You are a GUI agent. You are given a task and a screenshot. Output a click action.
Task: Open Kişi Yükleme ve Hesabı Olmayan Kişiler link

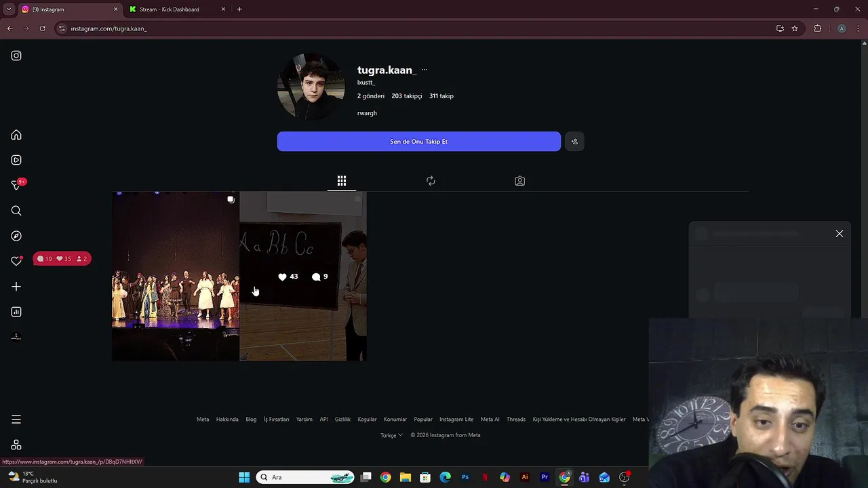pos(579,420)
